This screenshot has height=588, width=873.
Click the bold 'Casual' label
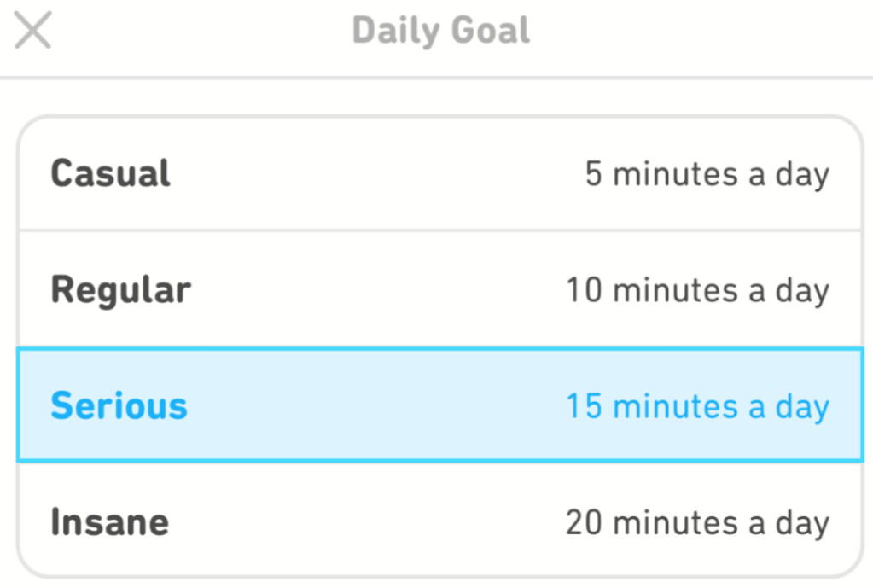coord(110,174)
